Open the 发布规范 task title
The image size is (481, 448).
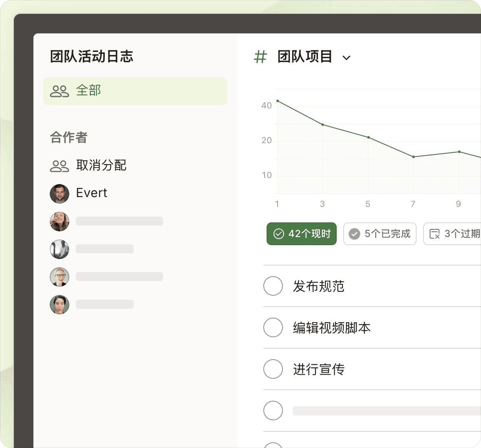[x=319, y=286]
